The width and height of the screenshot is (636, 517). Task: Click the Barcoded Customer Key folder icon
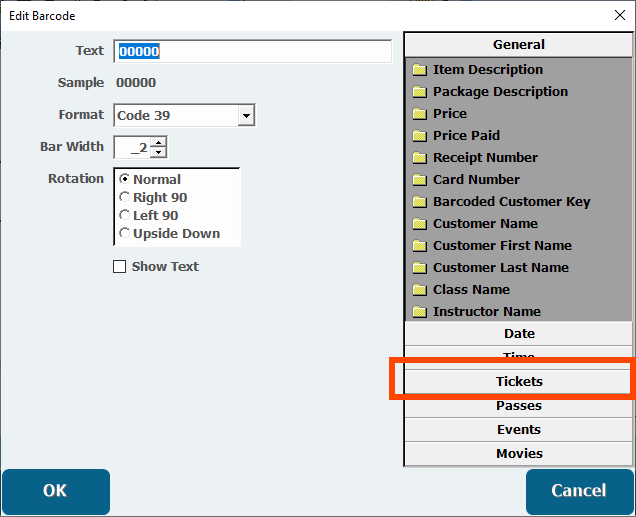pos(419,202)
